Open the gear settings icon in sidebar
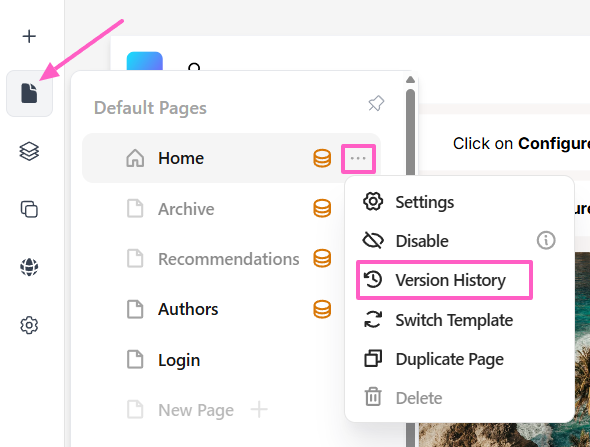Screen dimensions: 590x447 29,325
